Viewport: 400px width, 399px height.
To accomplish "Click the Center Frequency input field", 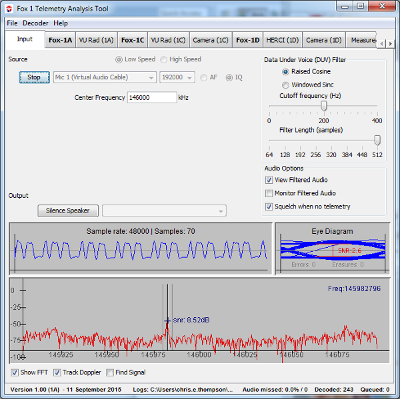I will pos(152,98).
